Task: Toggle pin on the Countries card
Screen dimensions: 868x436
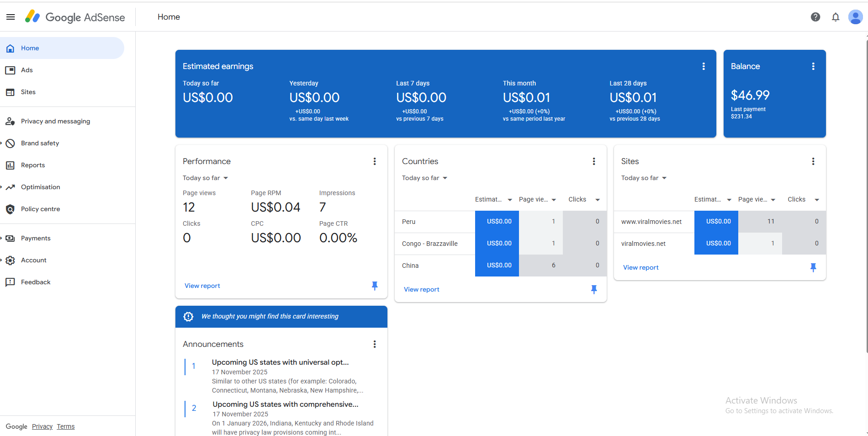Action: 594,289
